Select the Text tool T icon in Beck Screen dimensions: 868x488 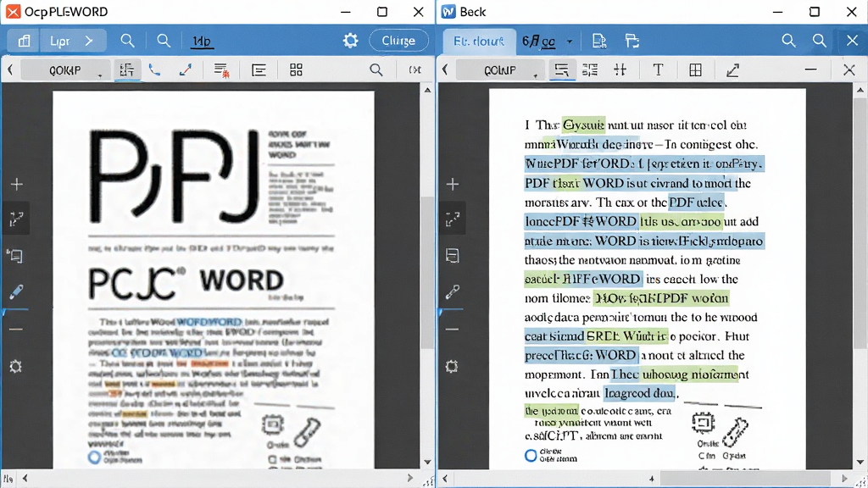pyautogui.click(x=658, y=69)
